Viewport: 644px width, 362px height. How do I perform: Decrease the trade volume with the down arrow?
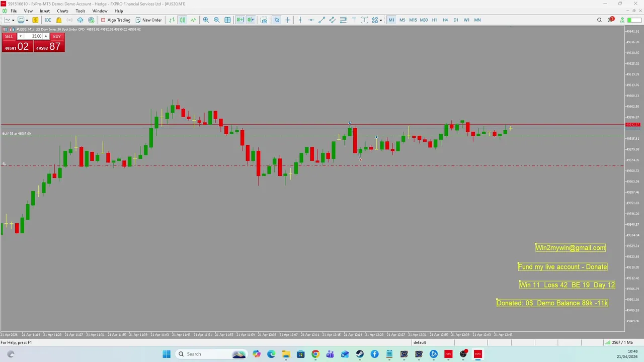coord(21,36)
